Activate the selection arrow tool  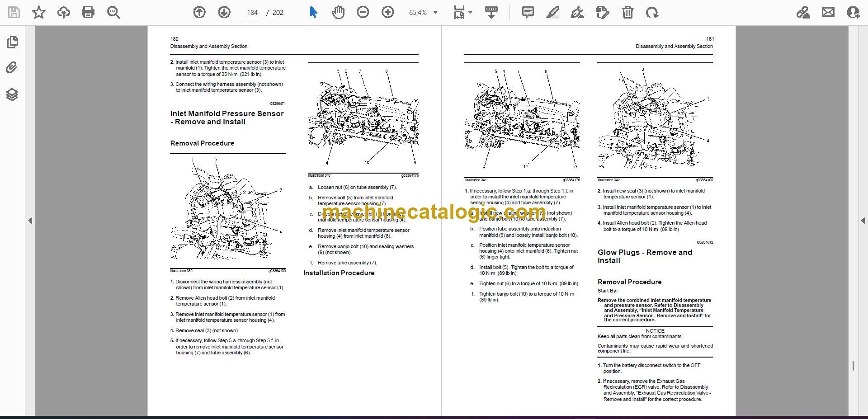click(313, 12)
